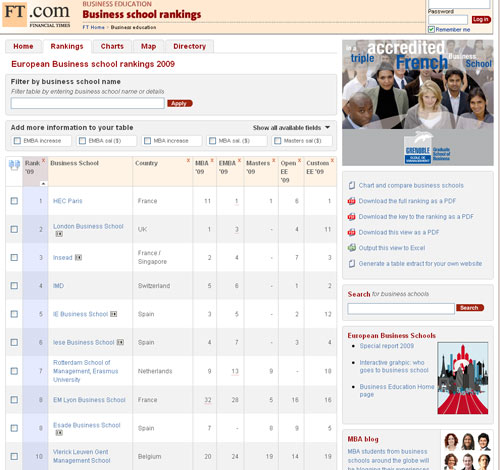This screenshot has width=500, height=470.
Task: Click the document icon for table extract
Action: (351, 264)
